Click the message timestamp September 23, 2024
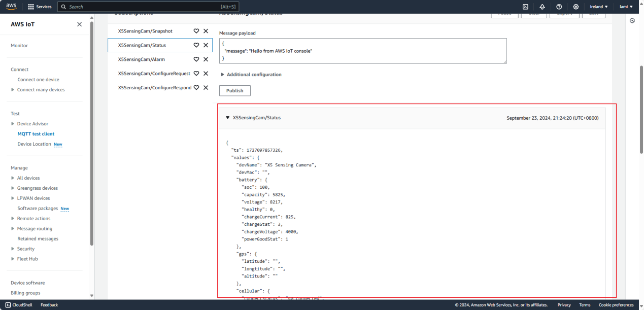 point(552,118)
